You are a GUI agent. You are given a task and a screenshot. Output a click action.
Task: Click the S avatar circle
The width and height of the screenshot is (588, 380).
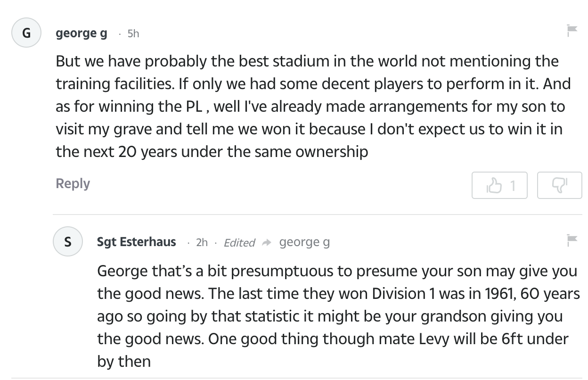click(68, 242)
